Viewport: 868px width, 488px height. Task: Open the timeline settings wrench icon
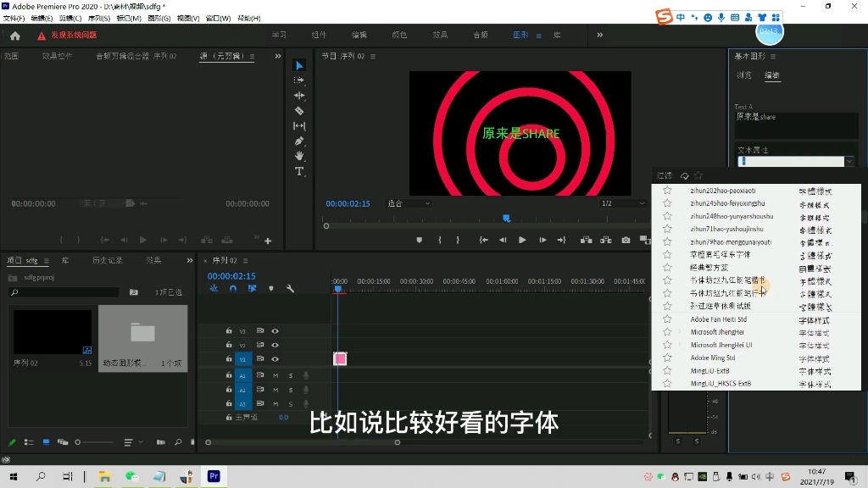point(290,289)
